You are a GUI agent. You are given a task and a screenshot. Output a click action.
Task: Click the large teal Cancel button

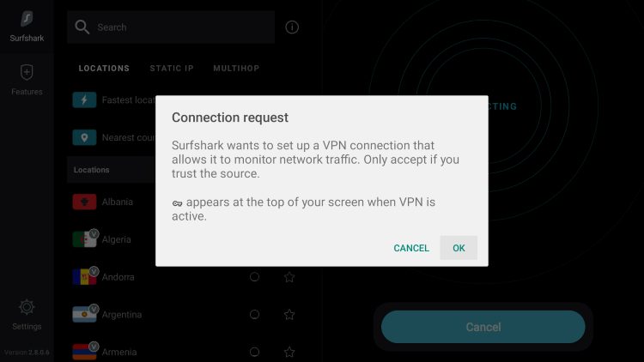[x=483, y=327]
